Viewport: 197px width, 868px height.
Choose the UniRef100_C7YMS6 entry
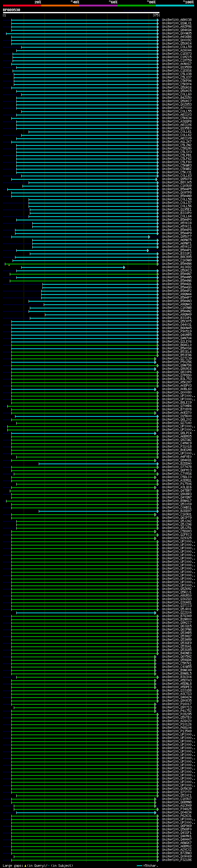(x=177, y=474)
